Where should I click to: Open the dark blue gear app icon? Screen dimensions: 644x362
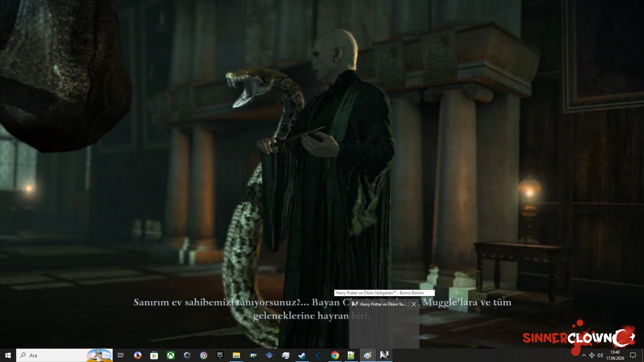coord(319,355)
